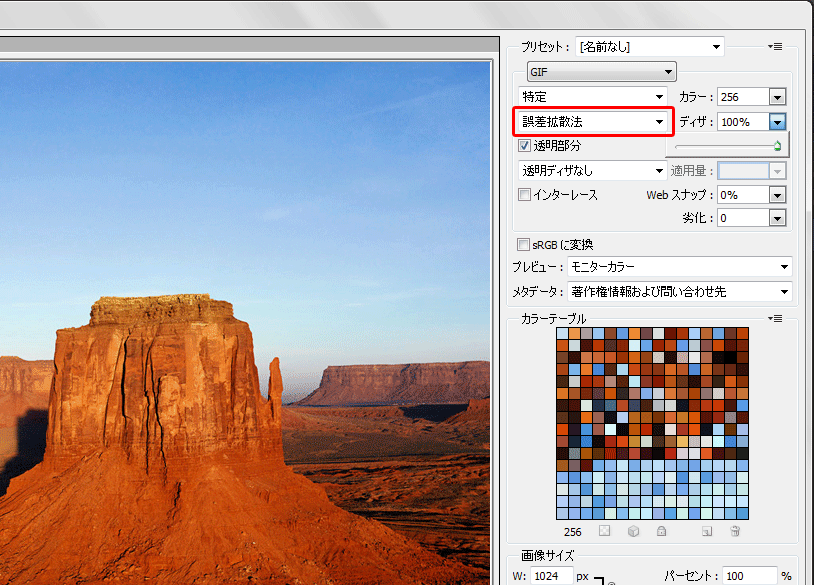
Task: Open the プリセット dropdown showing [名前なし]
Action: click(x=650, y=47)
